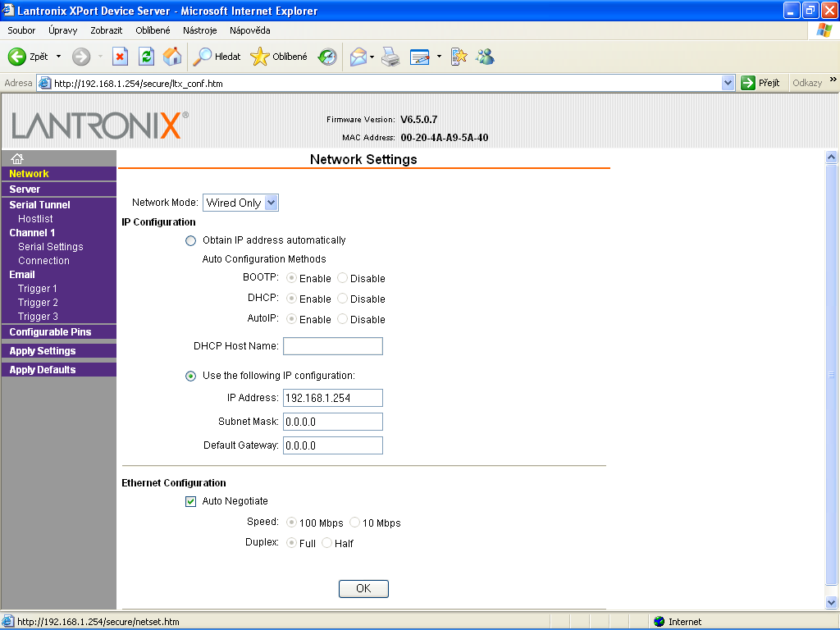Click the Lantronix home icon in sidebar
Screen dimensions: 840x630
coord(17,158)
